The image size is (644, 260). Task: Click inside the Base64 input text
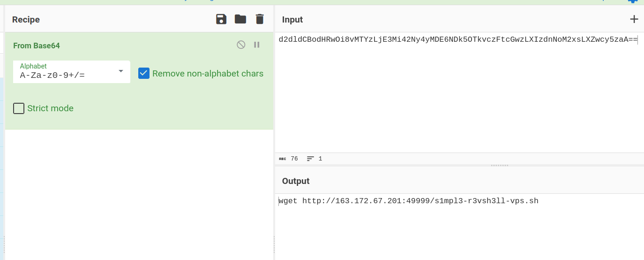click(457, 40)
